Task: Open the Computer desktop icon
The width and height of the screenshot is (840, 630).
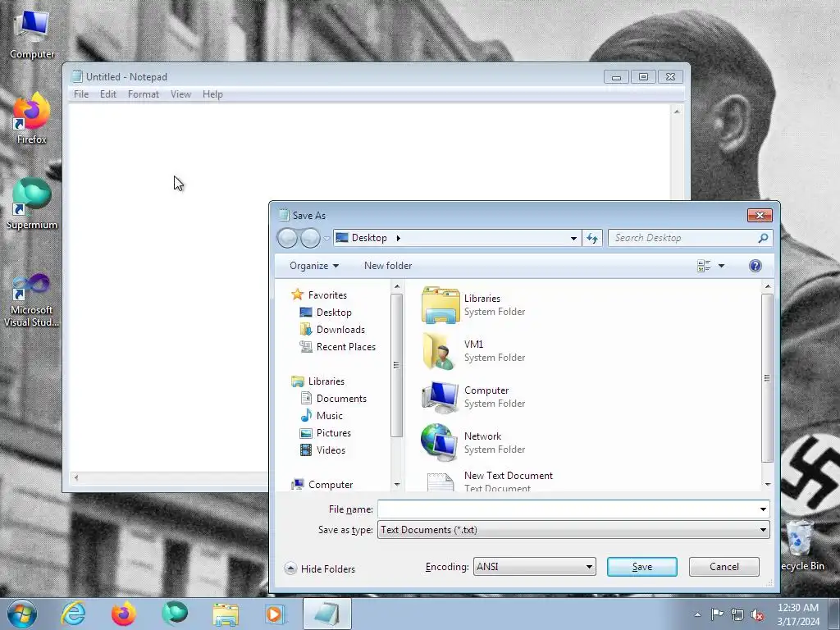Action: point(32,34)
